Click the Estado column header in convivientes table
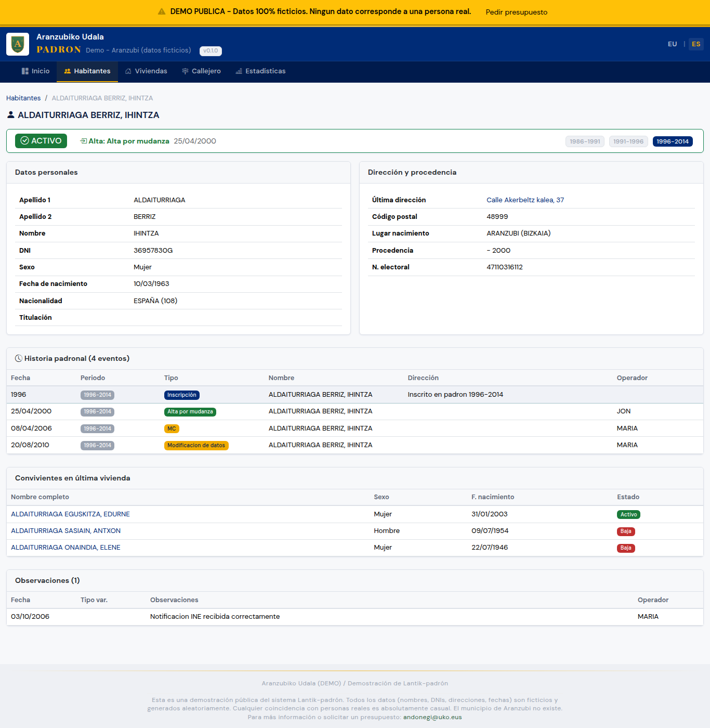 point(628,497)
